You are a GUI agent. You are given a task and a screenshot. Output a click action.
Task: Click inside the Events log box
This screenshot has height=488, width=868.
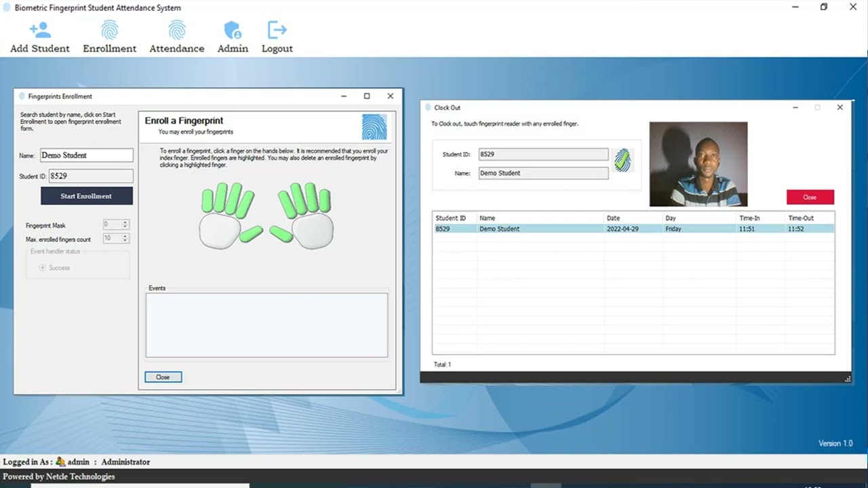pos(267,325)
